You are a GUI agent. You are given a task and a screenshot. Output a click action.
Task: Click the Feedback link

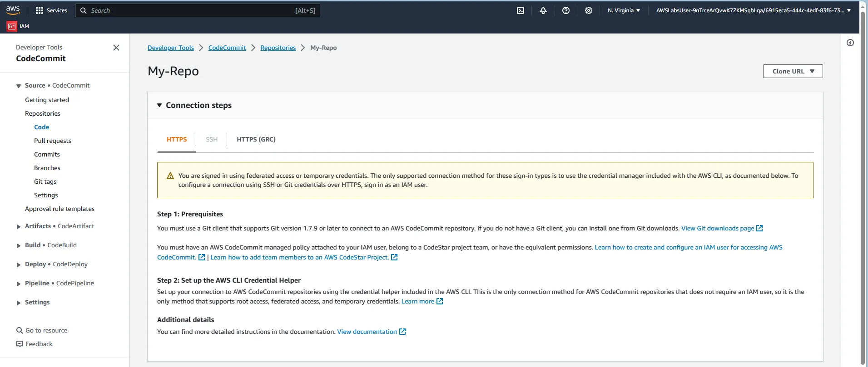point(35,344)
